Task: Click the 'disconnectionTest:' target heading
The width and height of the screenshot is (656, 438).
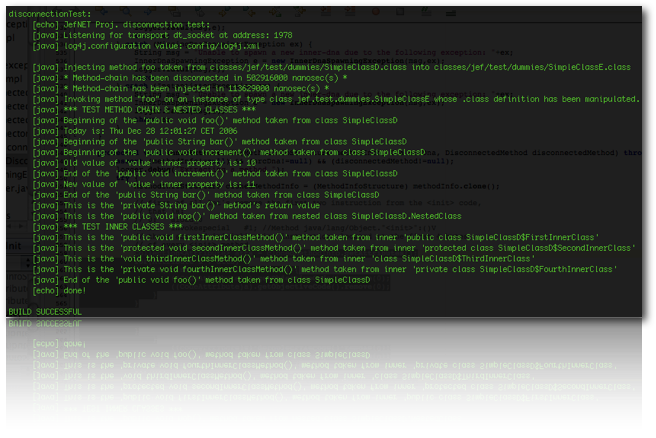Action: pos(48,14)
